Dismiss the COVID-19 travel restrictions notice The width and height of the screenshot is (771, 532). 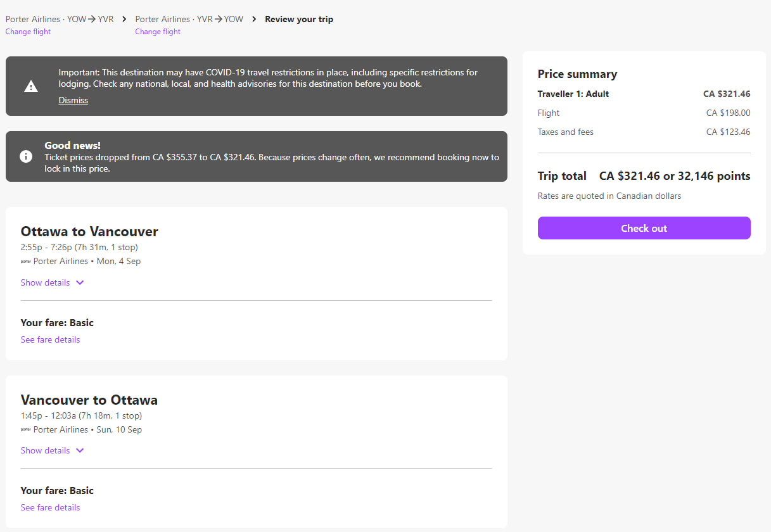click(73, 101)
